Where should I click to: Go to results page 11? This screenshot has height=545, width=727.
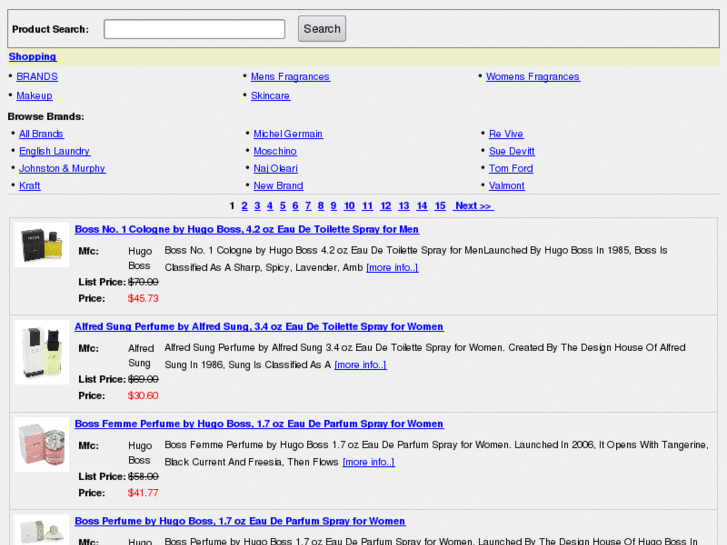[367, 206]
